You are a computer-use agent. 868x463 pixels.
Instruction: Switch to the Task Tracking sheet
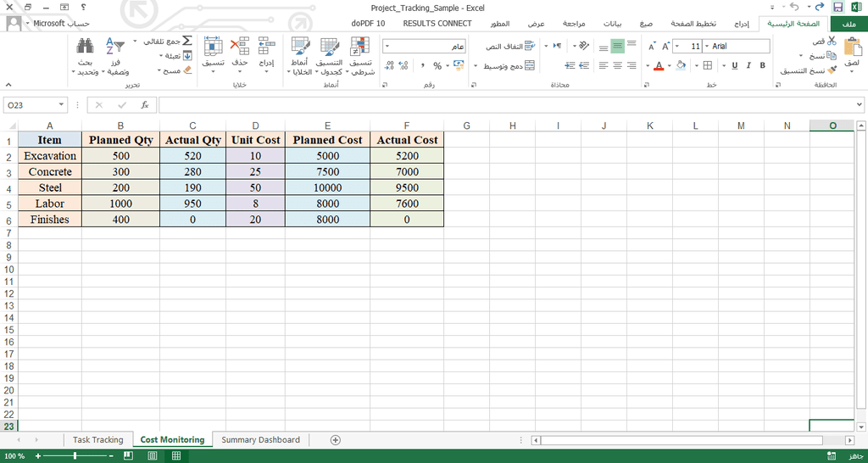pyautogui.click(x=97, y=440)
